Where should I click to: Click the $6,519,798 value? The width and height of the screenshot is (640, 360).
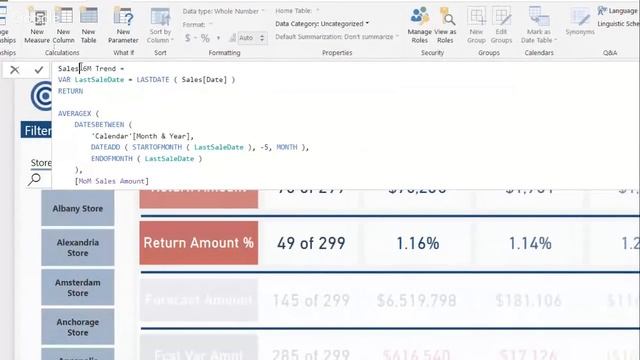pos(416,301)
